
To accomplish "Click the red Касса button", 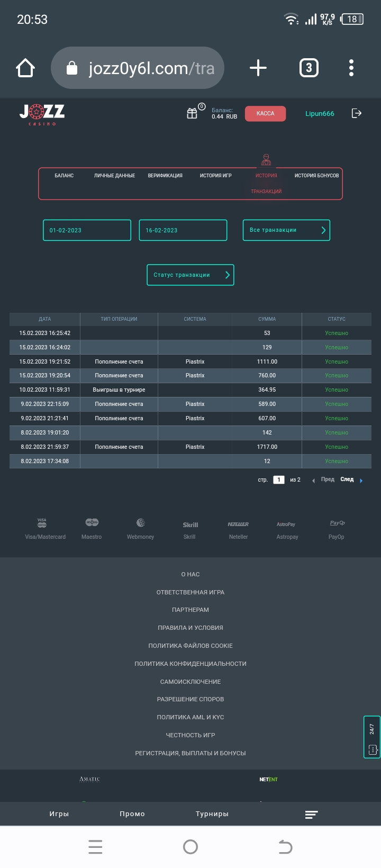I will pos(265,113).
